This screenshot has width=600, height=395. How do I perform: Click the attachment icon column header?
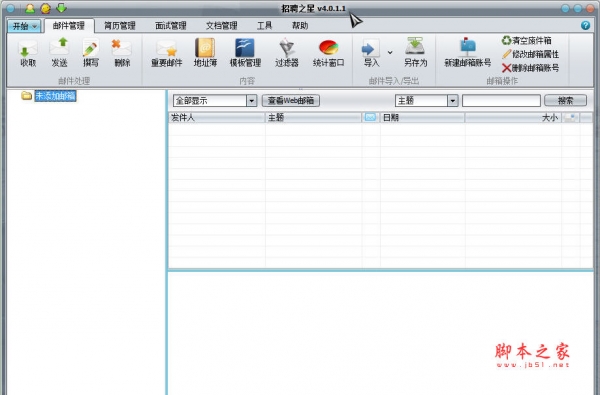point(571,117)
